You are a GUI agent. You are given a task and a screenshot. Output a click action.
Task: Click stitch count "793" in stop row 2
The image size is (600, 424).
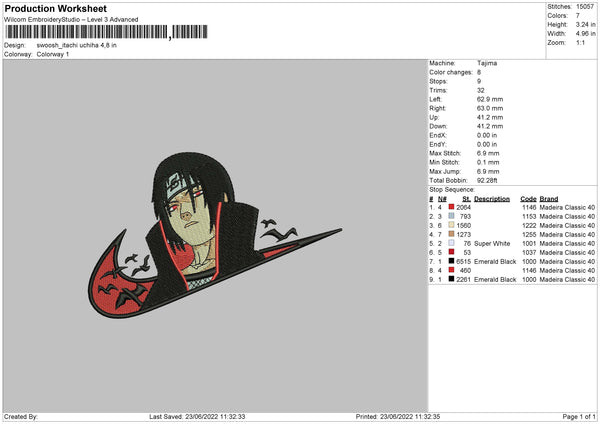pos(465,217)
